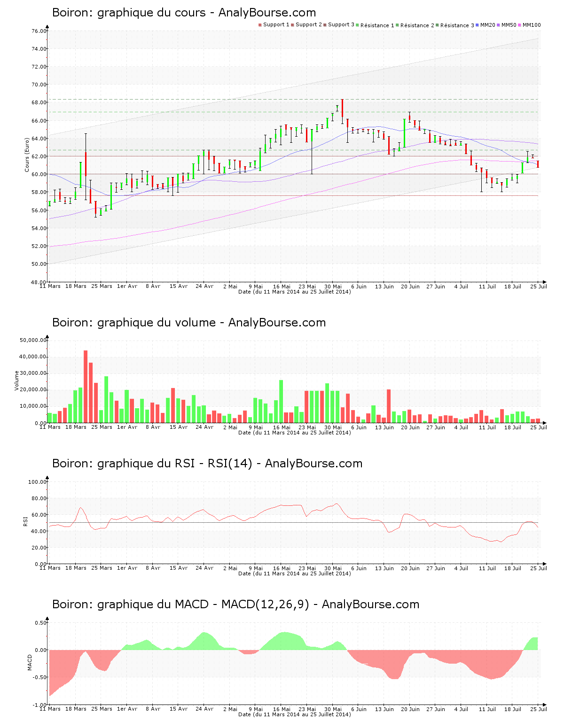
Task: Click '20 Juin' date on price chart
Action: 410,286
